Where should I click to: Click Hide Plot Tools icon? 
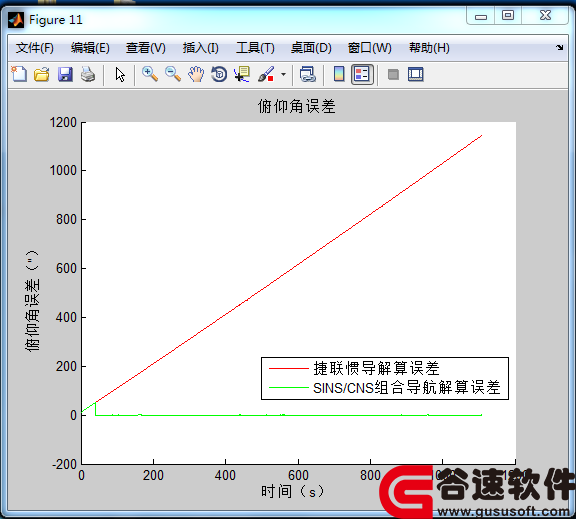[393, 75]
